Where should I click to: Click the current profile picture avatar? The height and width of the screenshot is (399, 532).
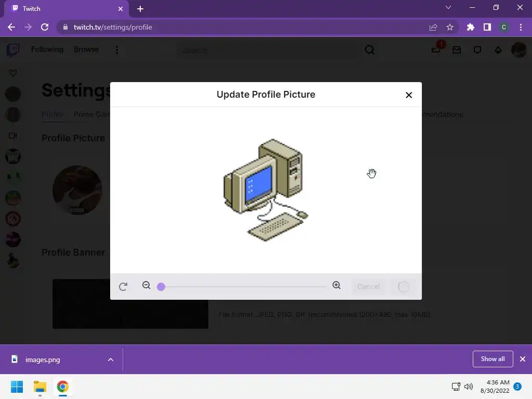click(x=77, y=190)
